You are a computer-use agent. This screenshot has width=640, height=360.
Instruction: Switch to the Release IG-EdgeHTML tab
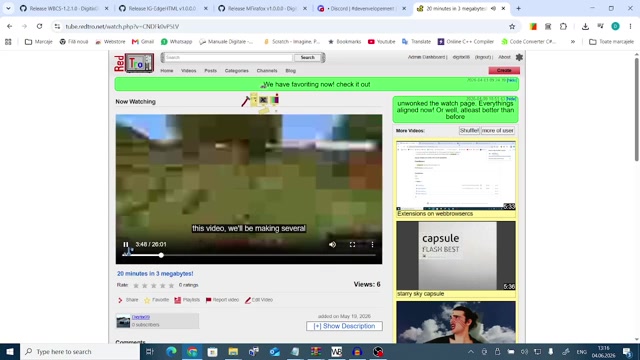163,8
